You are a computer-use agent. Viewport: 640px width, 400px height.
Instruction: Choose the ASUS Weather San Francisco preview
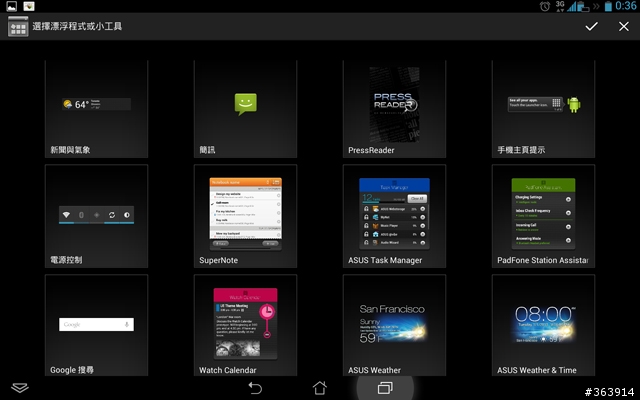click(x=393, y=323)
